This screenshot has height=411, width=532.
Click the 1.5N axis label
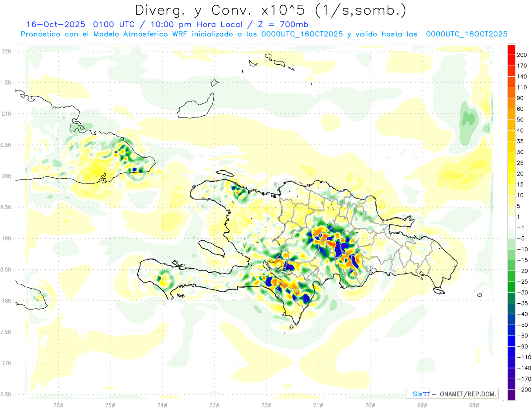[7, 82]
